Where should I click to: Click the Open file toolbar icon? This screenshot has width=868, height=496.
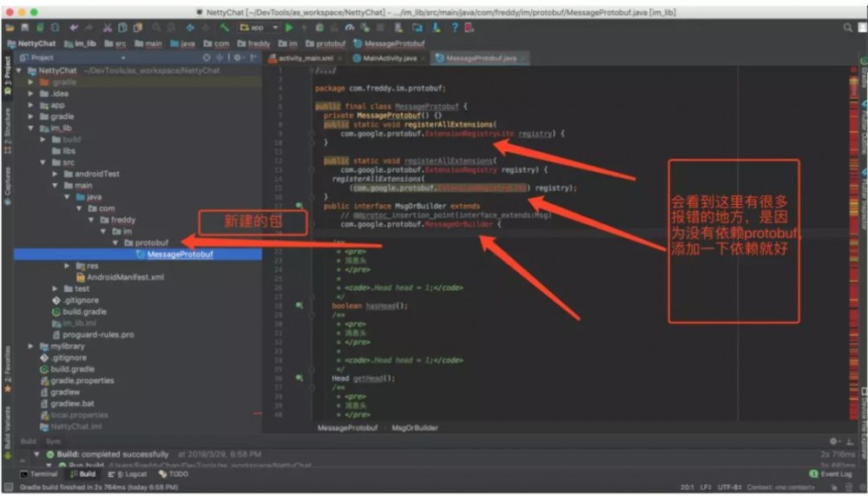pos(10,28)
